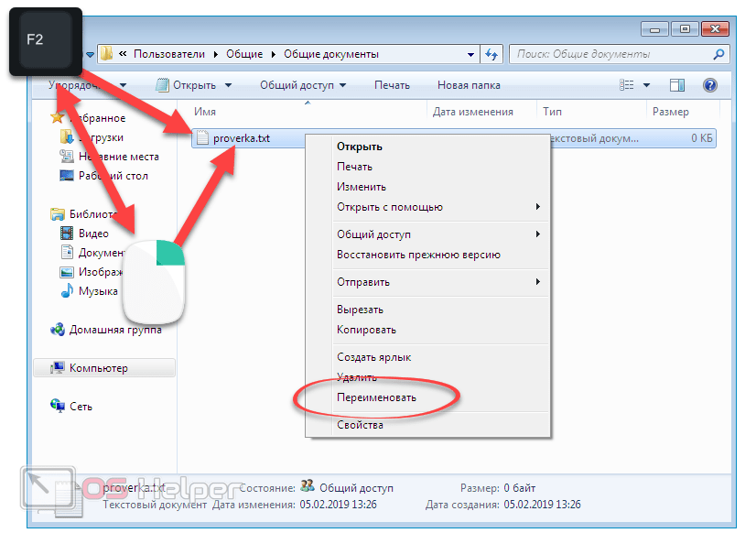Click the Видео library icon

click(67, 234)
